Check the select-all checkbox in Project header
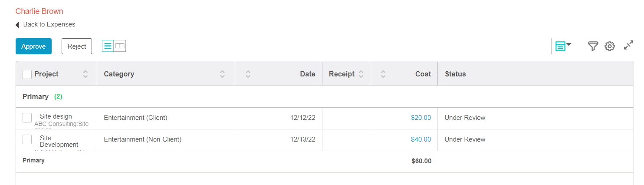Screen dimensions: 644x185 coord(27,74)
